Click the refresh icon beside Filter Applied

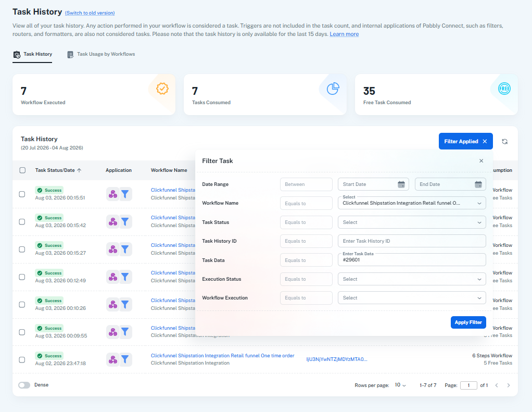click(x=504, y=142)
